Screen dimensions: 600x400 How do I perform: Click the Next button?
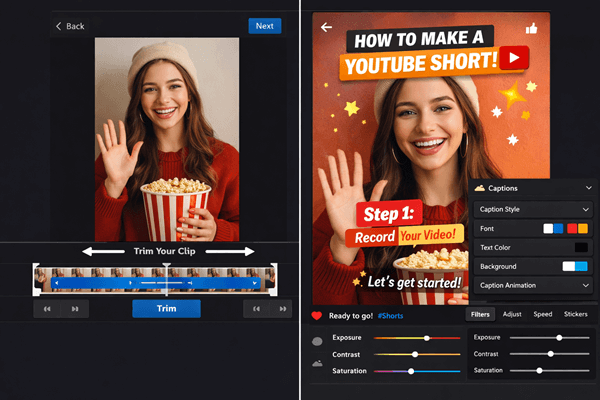[x=264, y=26]
